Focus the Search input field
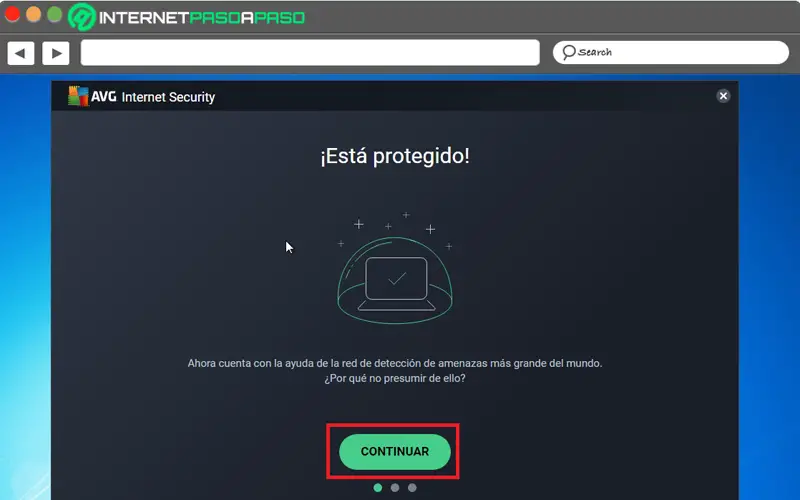The width and height of the screenshot is (800, 500). click(670, 53)
